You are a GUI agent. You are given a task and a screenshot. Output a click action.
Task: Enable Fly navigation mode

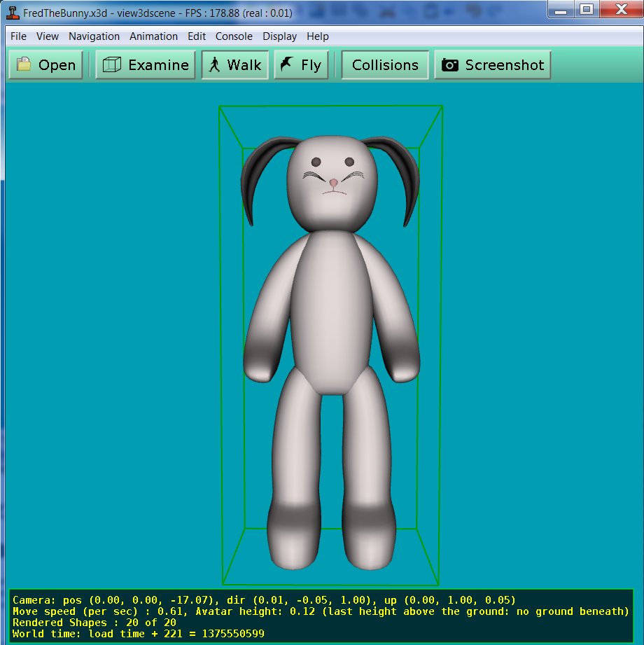coord(301,65)
